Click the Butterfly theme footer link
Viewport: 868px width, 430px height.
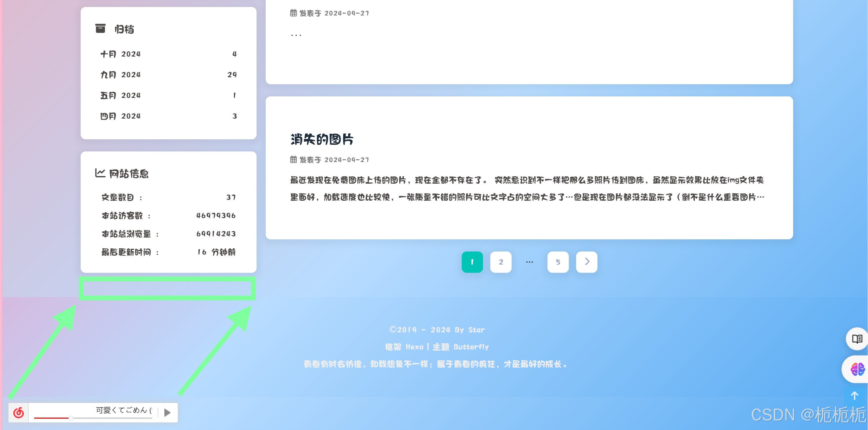point(471,347)
